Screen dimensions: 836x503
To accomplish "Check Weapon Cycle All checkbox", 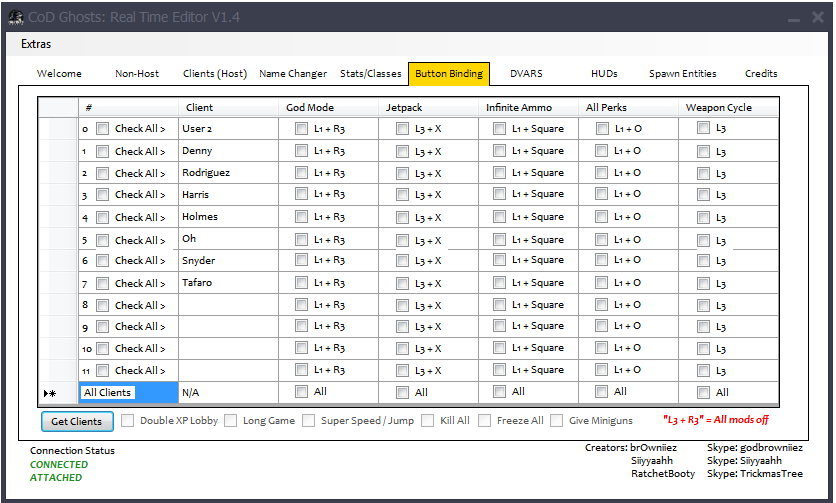I will [x=704, y=393].
